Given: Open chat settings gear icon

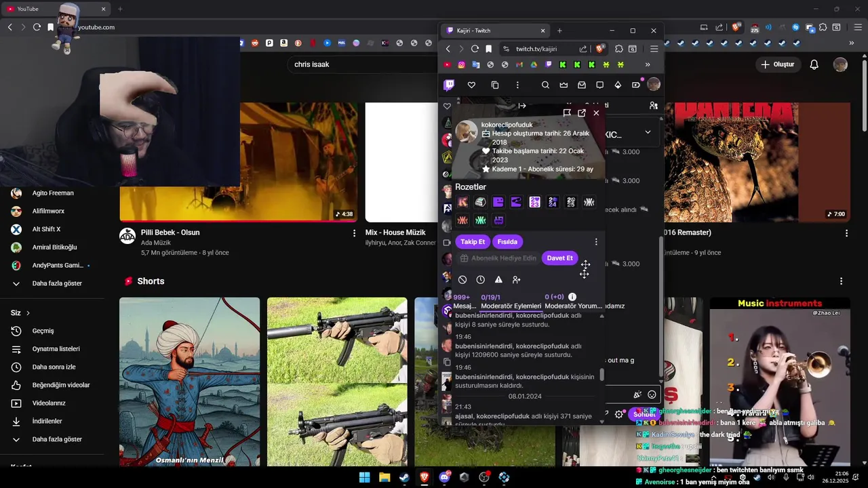Looking at the screenshot, I should [619, 414].
